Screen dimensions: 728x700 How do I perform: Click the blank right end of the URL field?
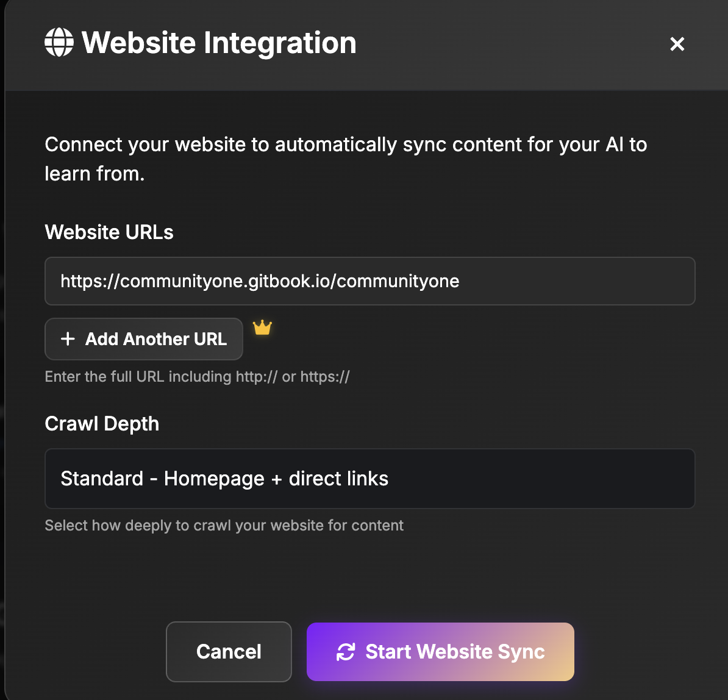[x=610, y=281]
